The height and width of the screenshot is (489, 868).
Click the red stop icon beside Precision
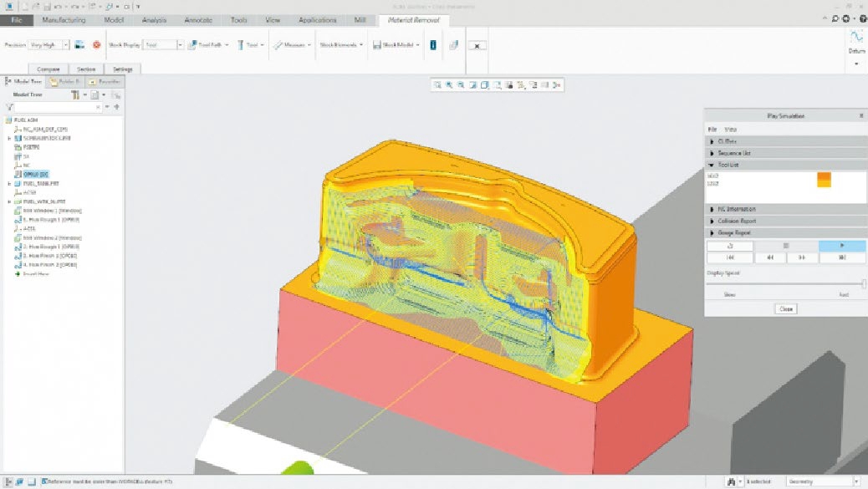(97, 45)
